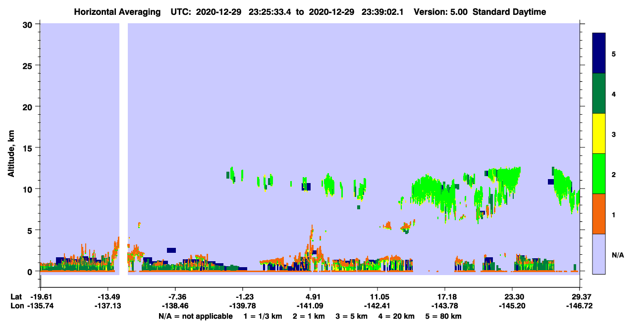Click the longitude label -145.20
644x330 pixels.
point(512,306)
